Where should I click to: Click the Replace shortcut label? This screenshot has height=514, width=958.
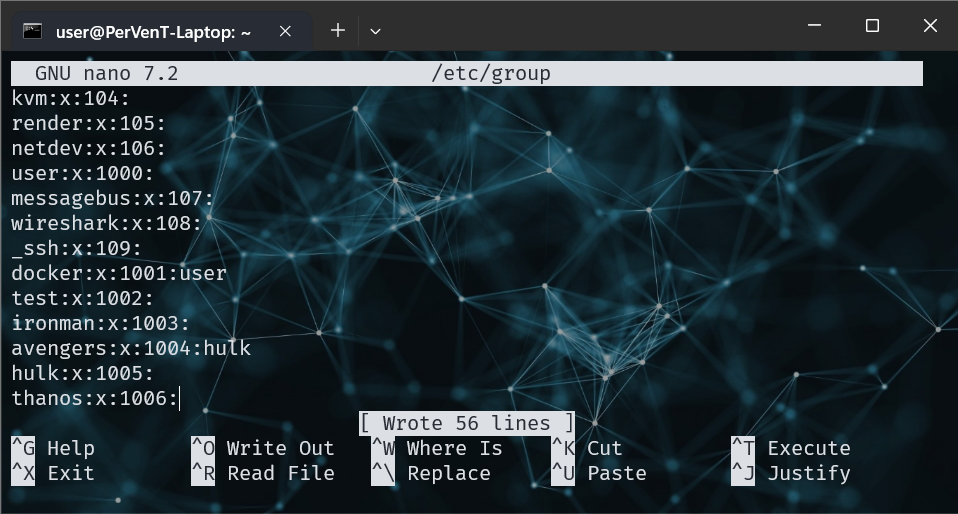pyautogui.click(x=448, y=473)
